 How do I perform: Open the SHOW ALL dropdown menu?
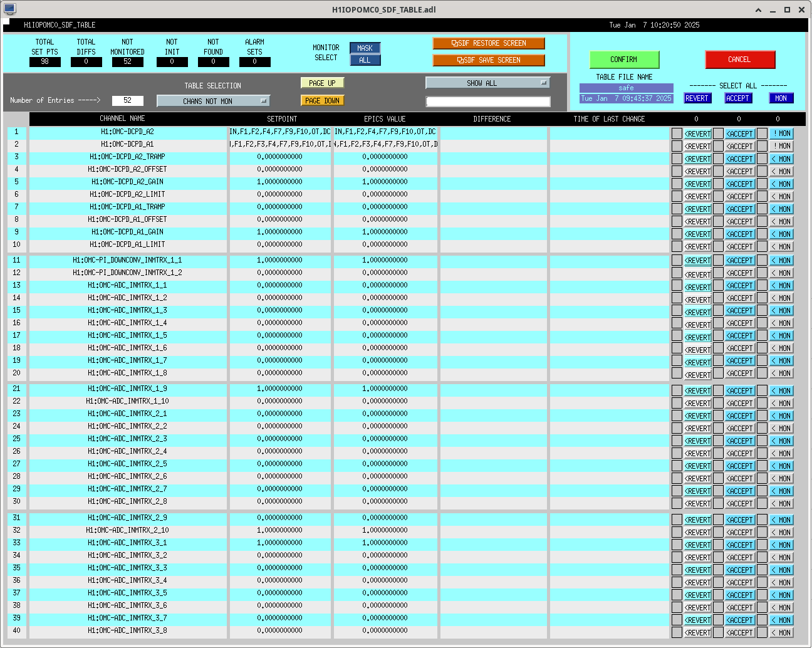click(x=487, y=83)
